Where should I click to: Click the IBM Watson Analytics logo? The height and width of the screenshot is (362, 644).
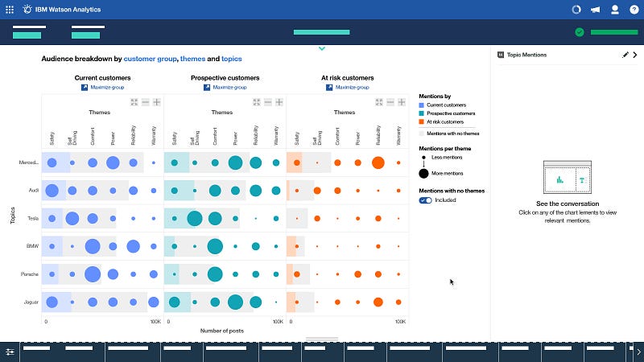click(x=27, y=9)
